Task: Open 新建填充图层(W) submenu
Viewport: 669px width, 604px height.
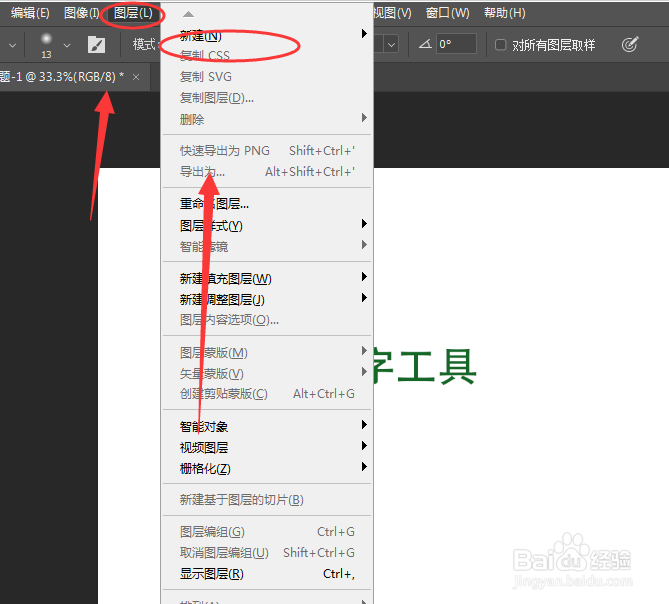Action: [x=267, y=279]
